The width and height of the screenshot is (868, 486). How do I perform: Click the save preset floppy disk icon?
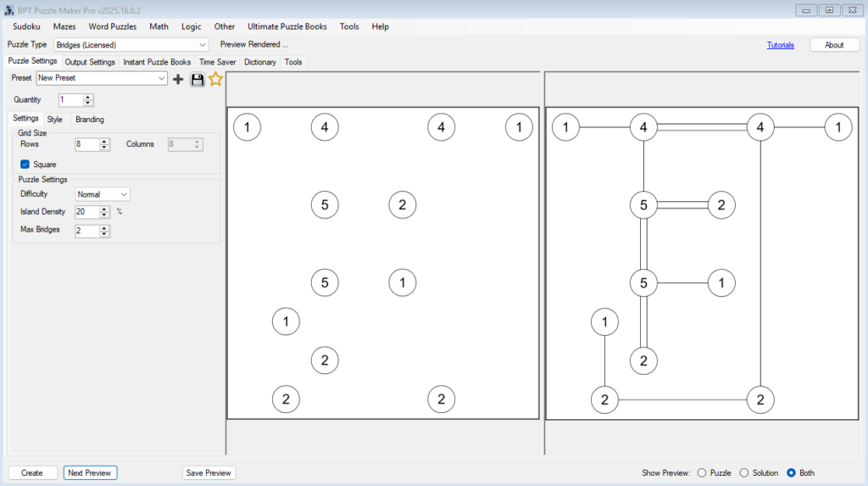198,79
